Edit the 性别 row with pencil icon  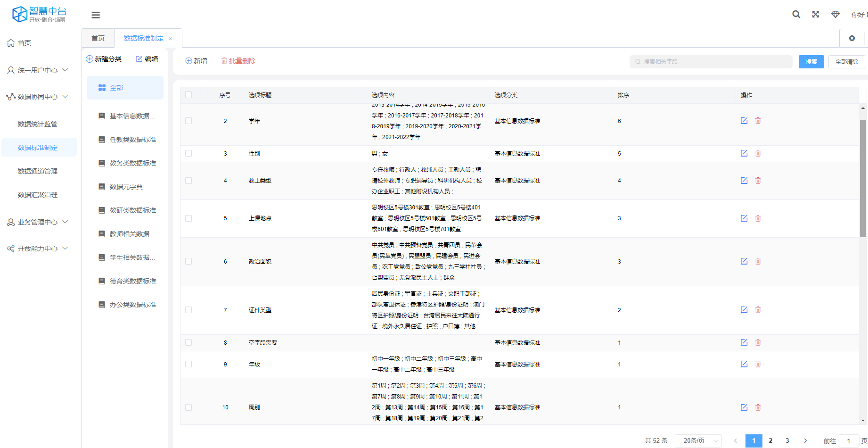[744, 153]
